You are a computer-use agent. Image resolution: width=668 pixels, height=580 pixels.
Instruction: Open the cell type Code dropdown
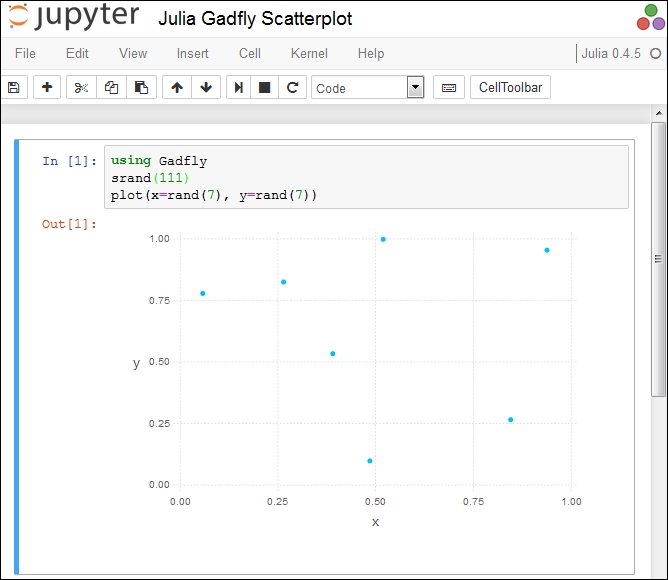(368, 88)
